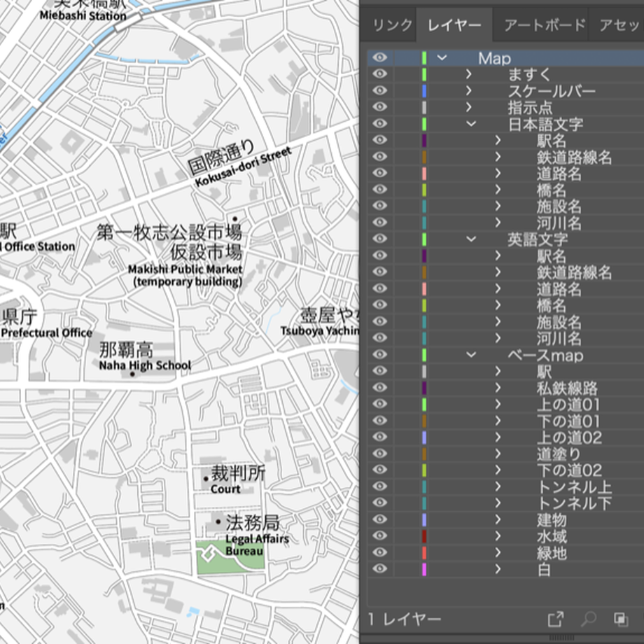Select the ベースmap layer name
Screen dimensions: 644x644
click(545, 355)
